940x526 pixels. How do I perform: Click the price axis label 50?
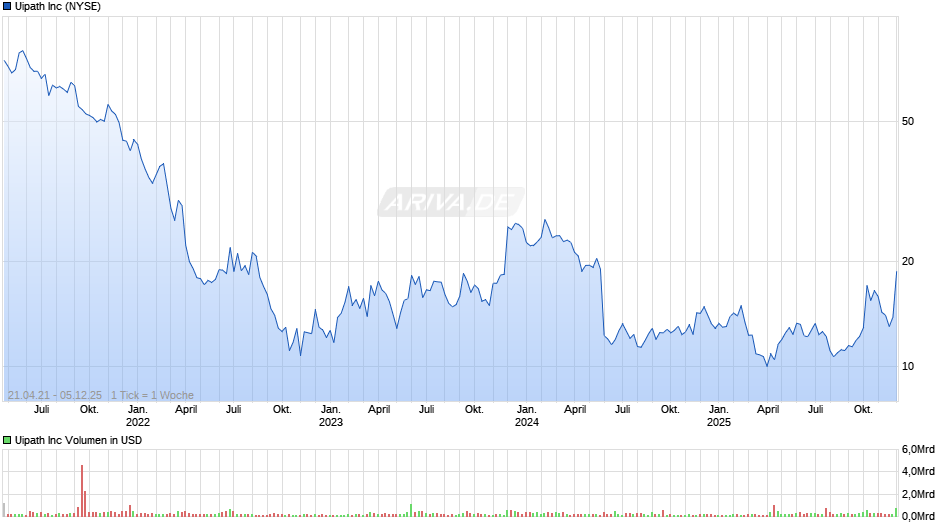(908, 122)
